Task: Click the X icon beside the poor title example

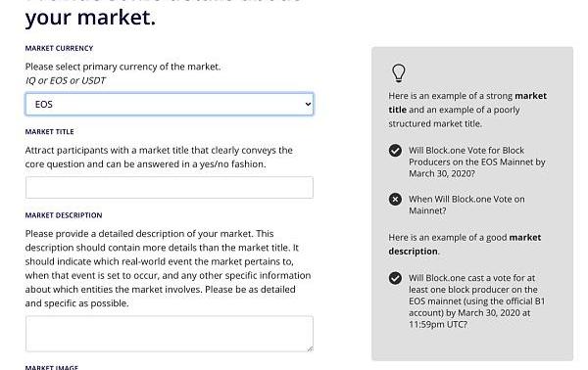Action: [395, 200]
